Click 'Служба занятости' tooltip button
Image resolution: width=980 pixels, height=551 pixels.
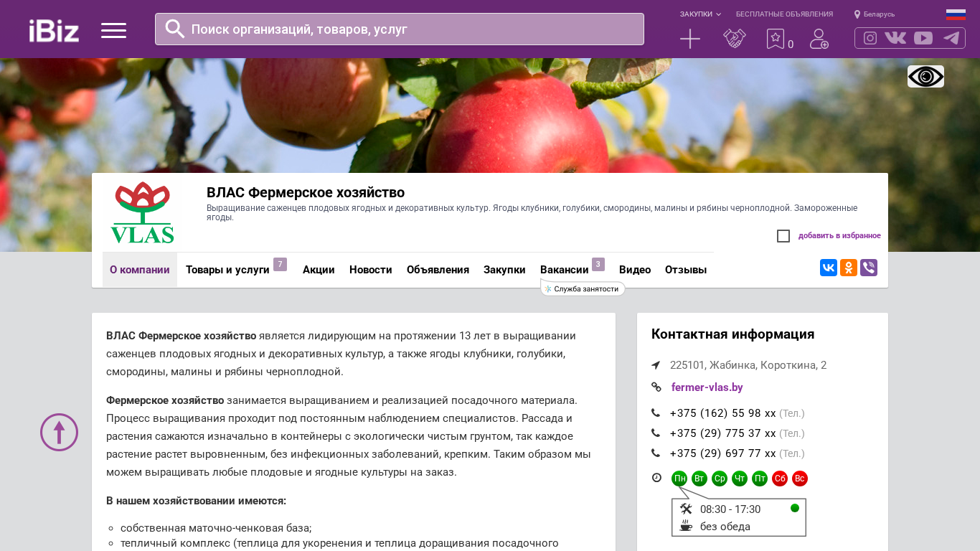(x=583, y=288)
